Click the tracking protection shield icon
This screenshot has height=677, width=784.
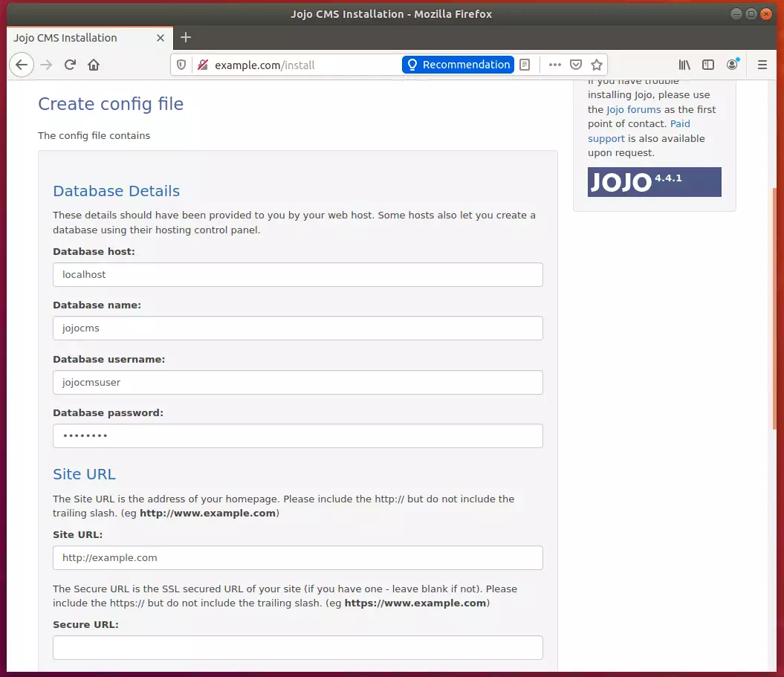(x=181, y=65)
